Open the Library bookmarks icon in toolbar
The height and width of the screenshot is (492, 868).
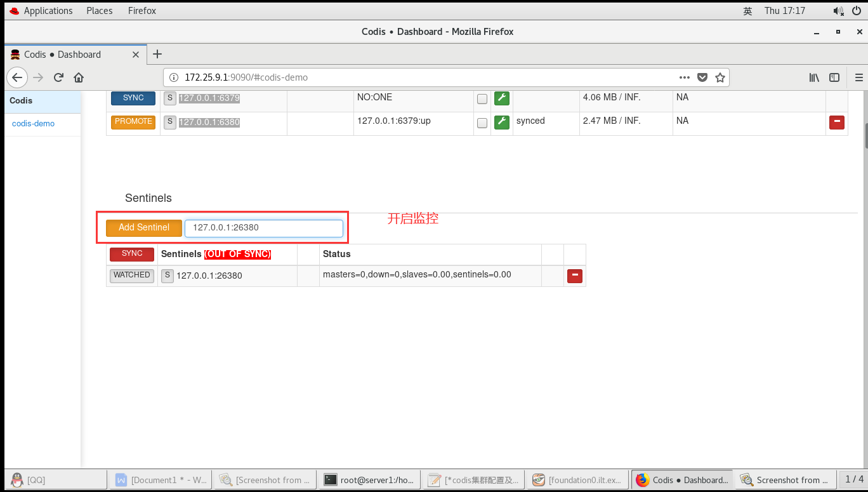click(x=814, y=77)
